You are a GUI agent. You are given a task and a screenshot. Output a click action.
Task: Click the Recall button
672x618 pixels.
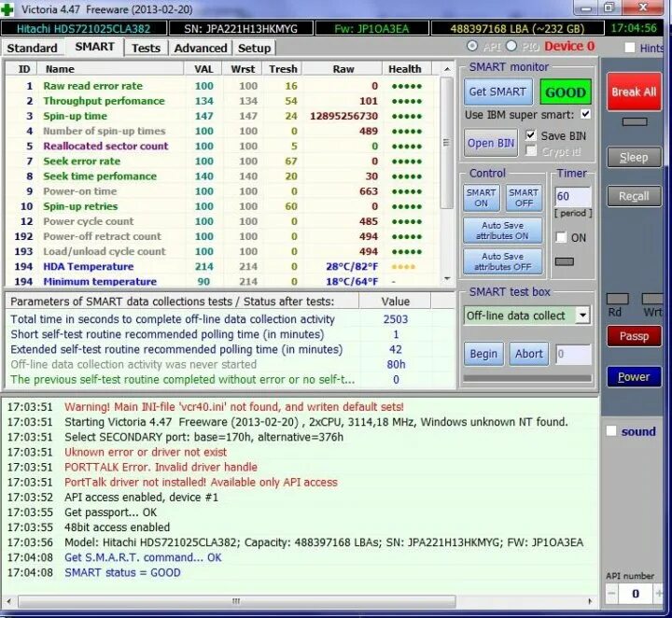pos(634,196)
